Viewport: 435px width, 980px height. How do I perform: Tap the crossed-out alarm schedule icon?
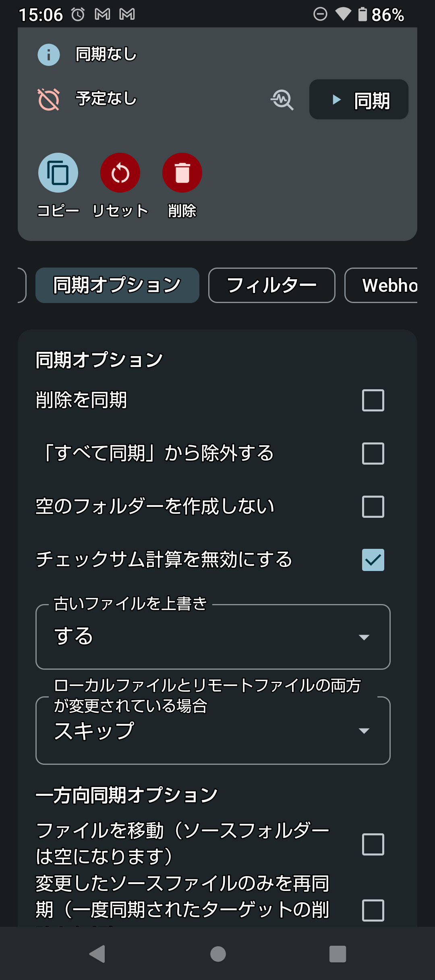[x=49, y=99]
